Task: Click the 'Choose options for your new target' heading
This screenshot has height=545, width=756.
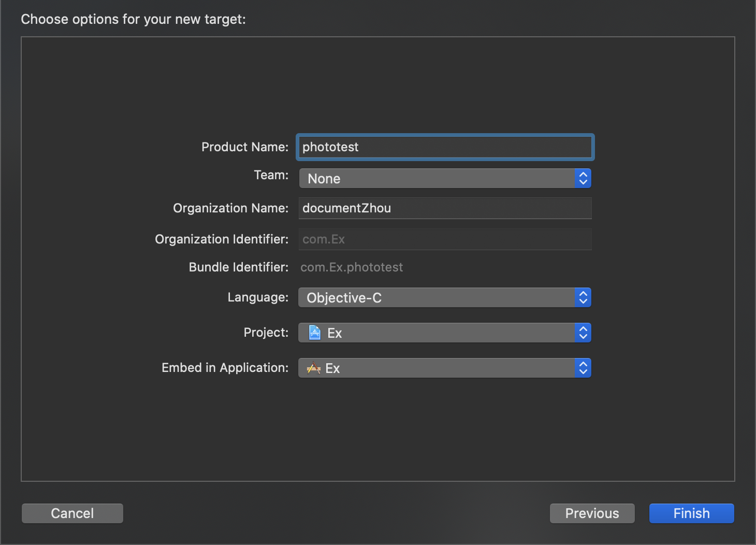Action: [x=133, y=19]
